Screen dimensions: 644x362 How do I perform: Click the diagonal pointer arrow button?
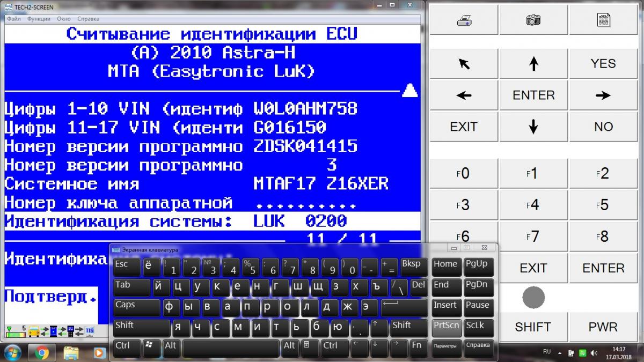pyautogui.click(x=464, y=64)
